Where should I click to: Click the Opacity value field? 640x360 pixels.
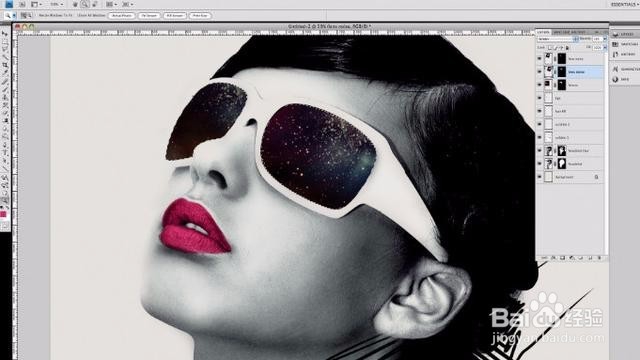(598, 39)
